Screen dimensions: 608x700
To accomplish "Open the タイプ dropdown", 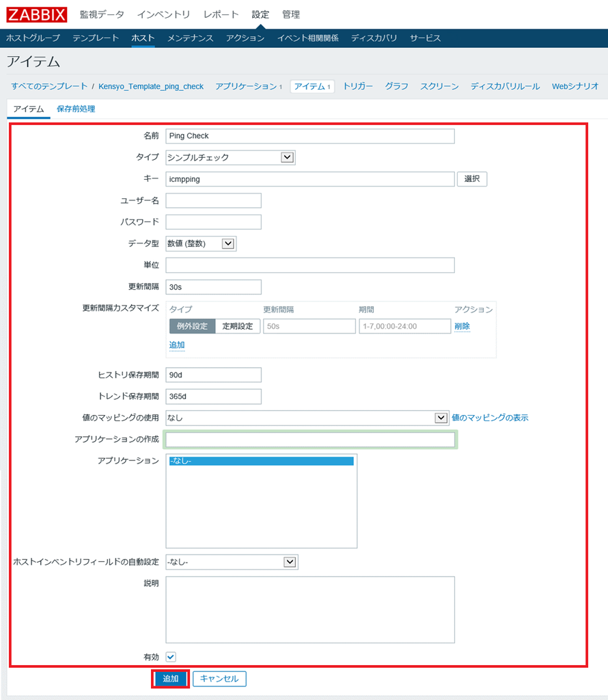I will tap(230, 158).
